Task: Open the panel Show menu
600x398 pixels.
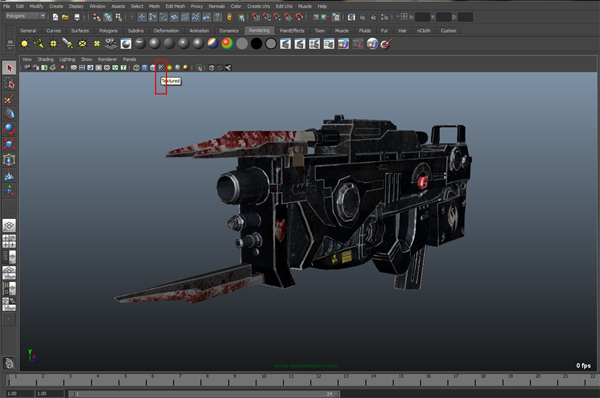Action: coord(86,59)
